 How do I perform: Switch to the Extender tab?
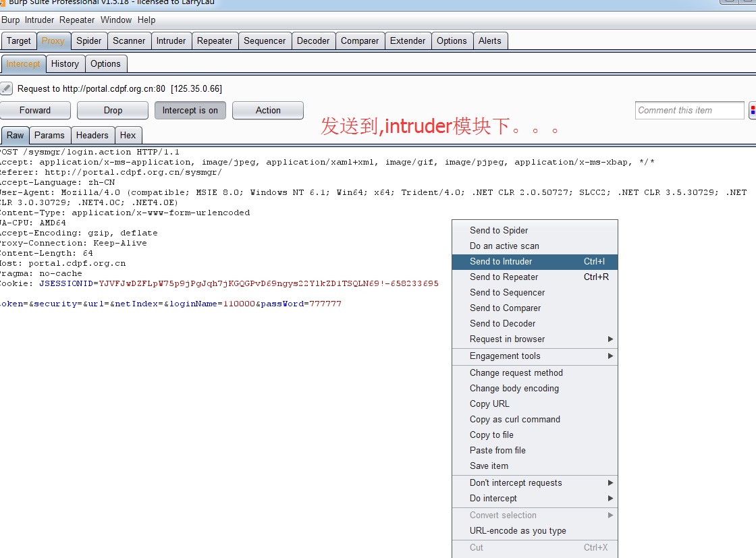pos(408,41)
